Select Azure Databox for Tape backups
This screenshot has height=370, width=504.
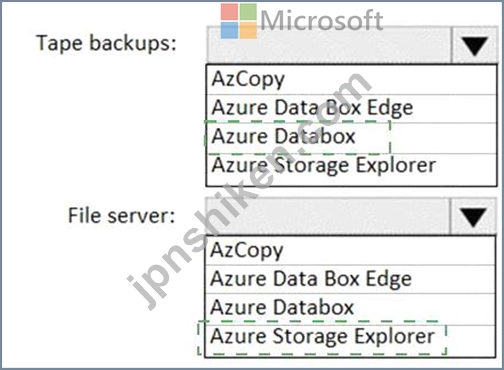(x=351, y=137)
